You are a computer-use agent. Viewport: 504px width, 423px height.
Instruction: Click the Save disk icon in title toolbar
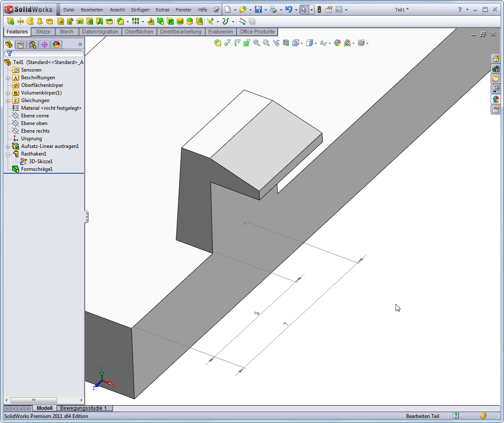tap(258, 9)
